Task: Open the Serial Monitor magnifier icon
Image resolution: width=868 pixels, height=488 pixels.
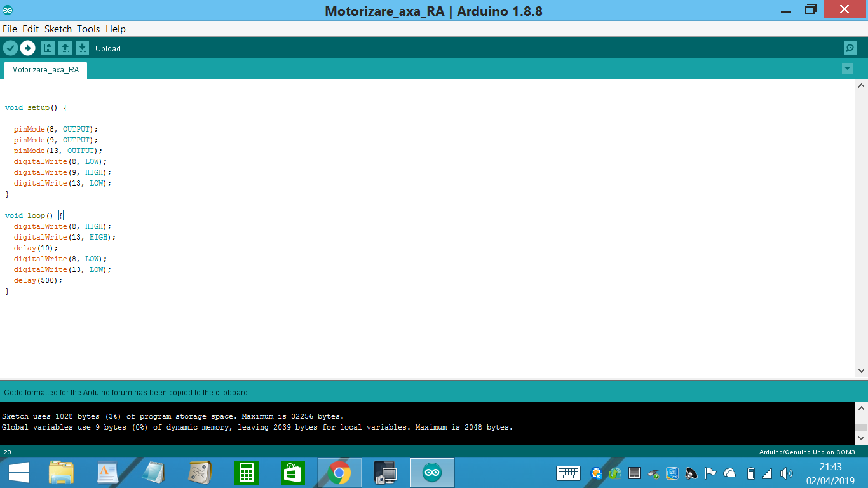Action: [850, 48]
